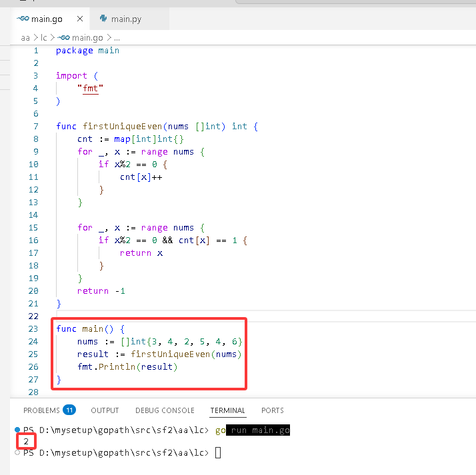Click the Python file icon on main.py tab
The image size is (476, 475).
pyautogui.click(x=103, y=19)
